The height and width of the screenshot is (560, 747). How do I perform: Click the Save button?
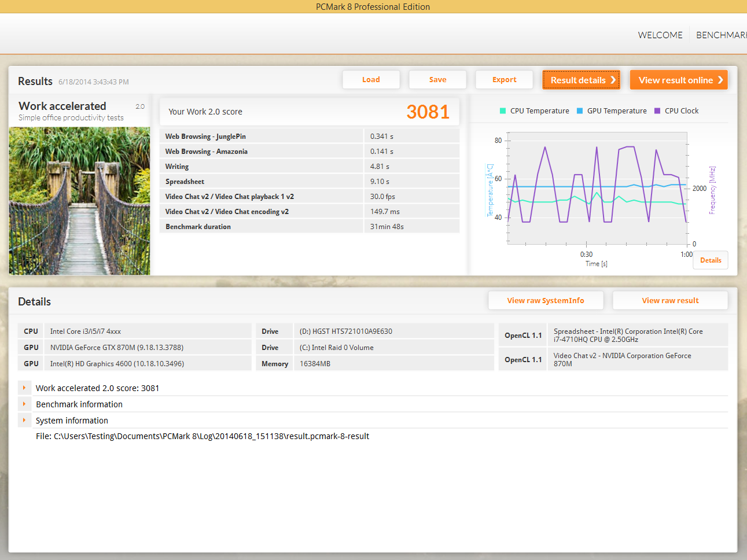pyautogui.click(x=437, y=80)
